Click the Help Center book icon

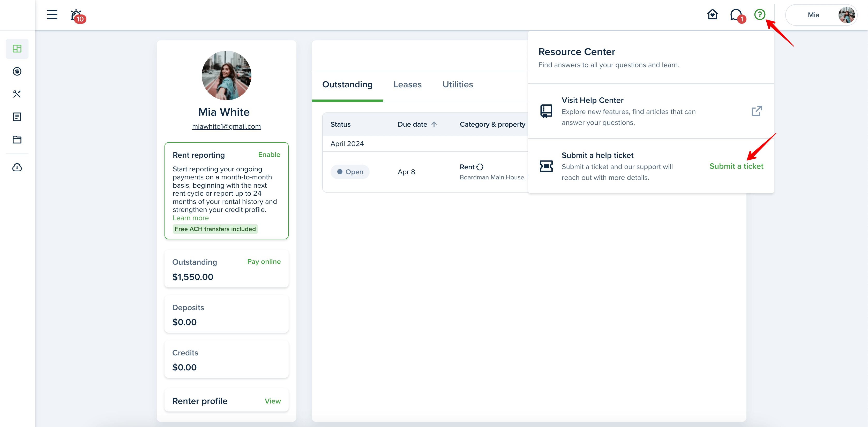click(546, 111)
